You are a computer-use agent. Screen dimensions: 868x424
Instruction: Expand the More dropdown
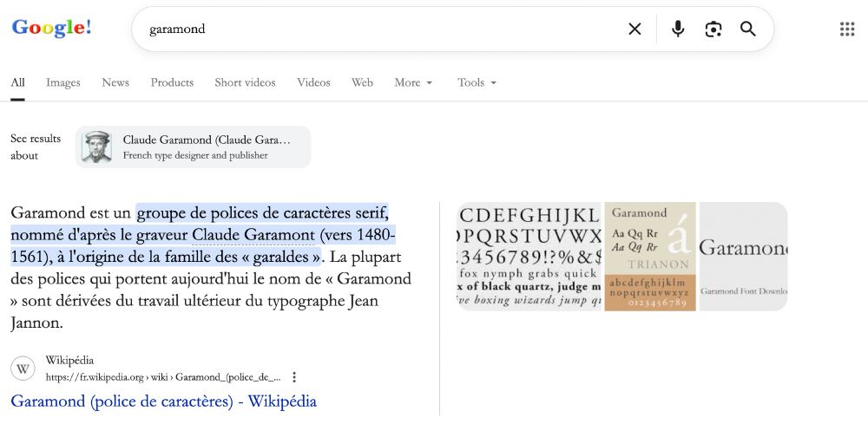pyautogui.click(x=413, y=82)
